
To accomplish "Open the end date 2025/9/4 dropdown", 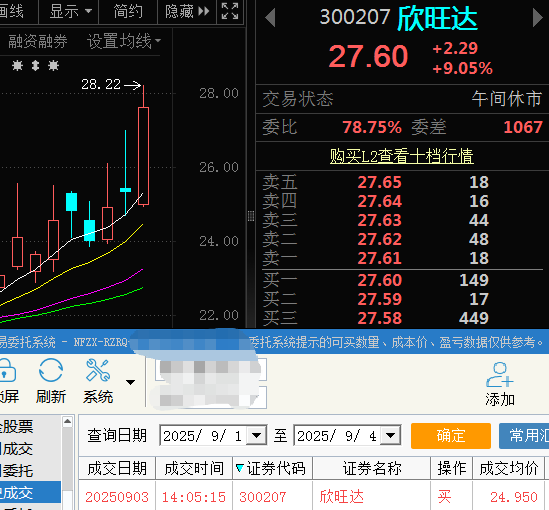I will pos(391,435).
